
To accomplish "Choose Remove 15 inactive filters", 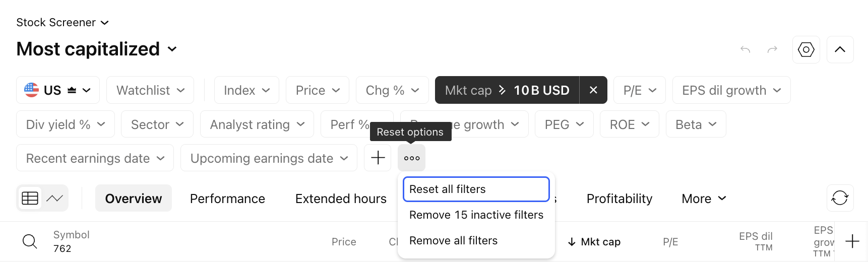I will pos(476,215).
